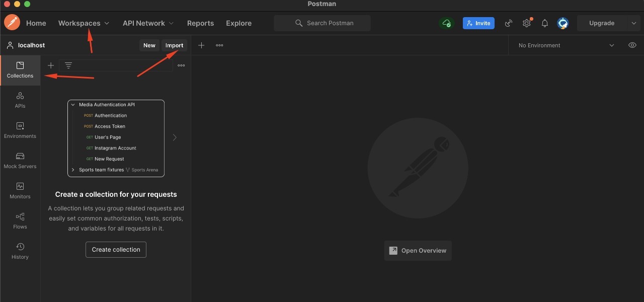Click the New button
The height and width of the screenshot is (302, 644).
(x=149, y=45)
